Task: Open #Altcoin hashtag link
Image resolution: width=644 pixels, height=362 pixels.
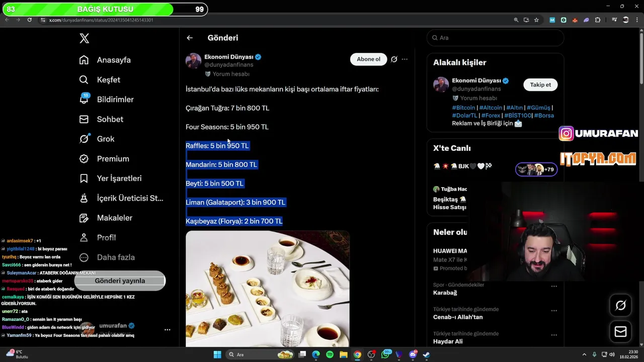Action: click(x=491, y=108)
